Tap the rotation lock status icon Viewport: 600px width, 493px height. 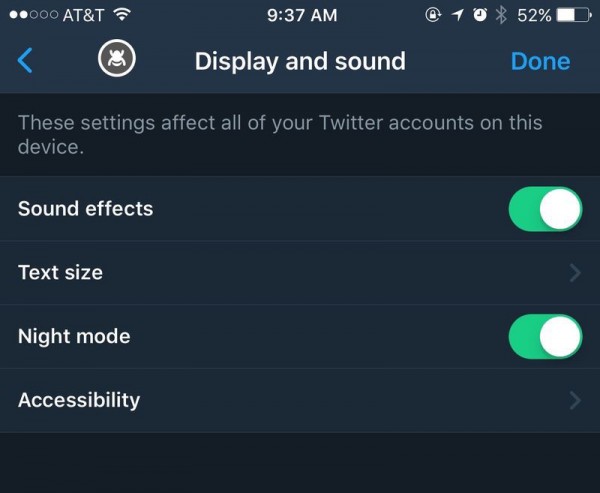click(433, 15)
